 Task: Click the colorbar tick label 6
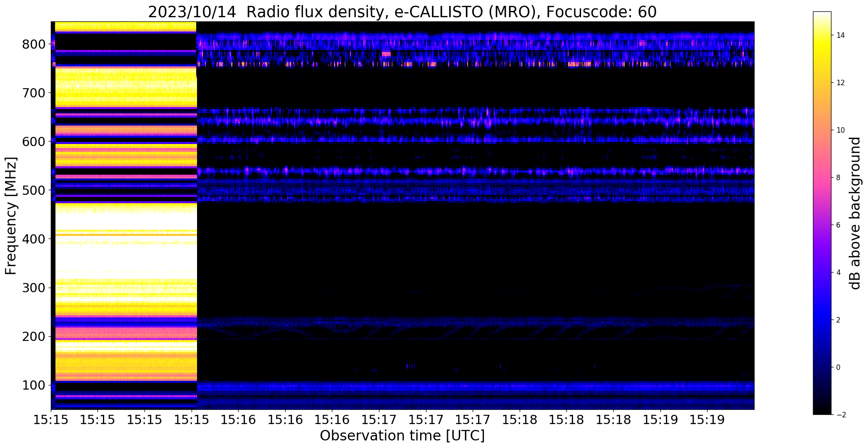[838, 225]
